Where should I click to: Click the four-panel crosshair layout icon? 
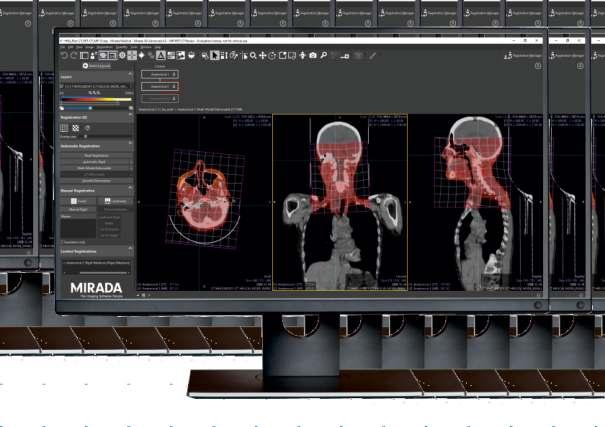point(132,56)
